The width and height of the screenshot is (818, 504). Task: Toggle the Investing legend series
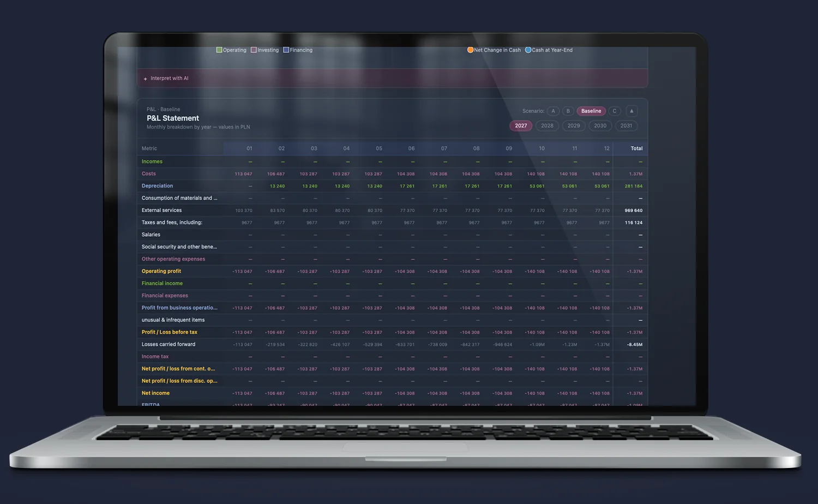coord(265,50)
